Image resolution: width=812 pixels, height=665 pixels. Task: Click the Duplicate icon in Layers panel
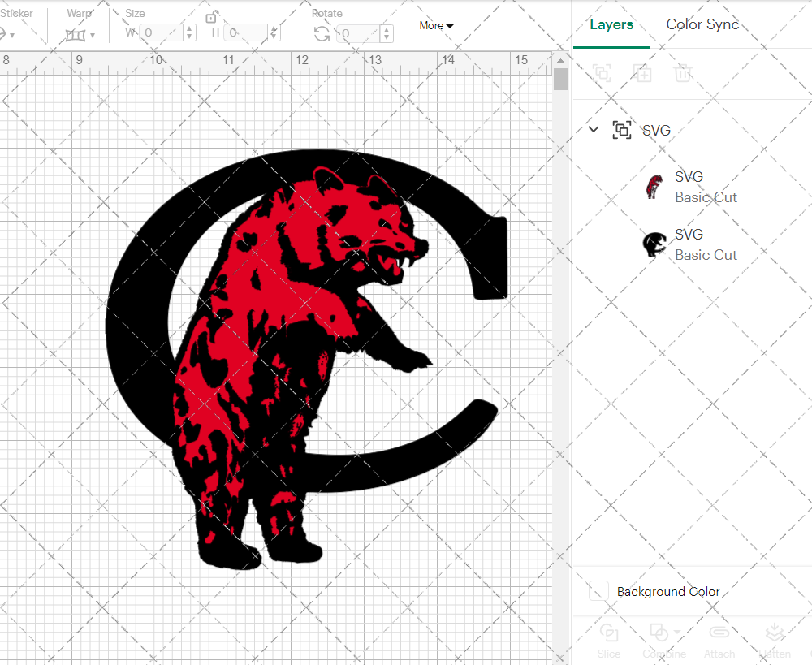pyautogui.click(x=643, y=73)
